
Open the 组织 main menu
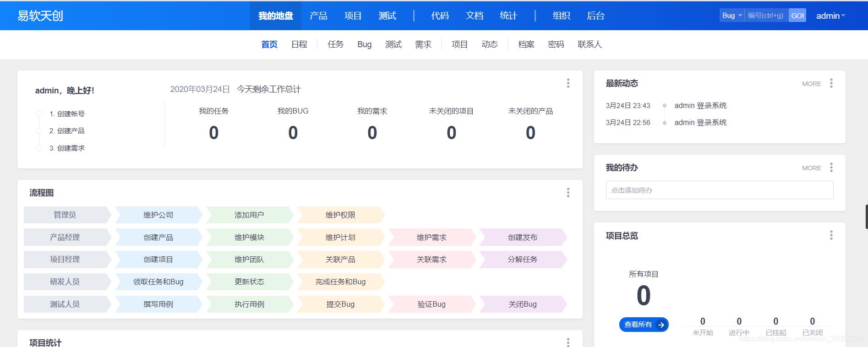point(561,16)
